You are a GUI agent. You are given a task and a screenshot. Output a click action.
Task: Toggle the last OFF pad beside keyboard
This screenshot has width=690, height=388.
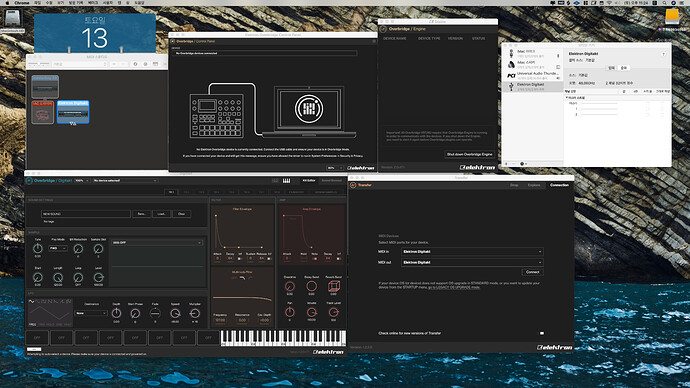[208, 338]
